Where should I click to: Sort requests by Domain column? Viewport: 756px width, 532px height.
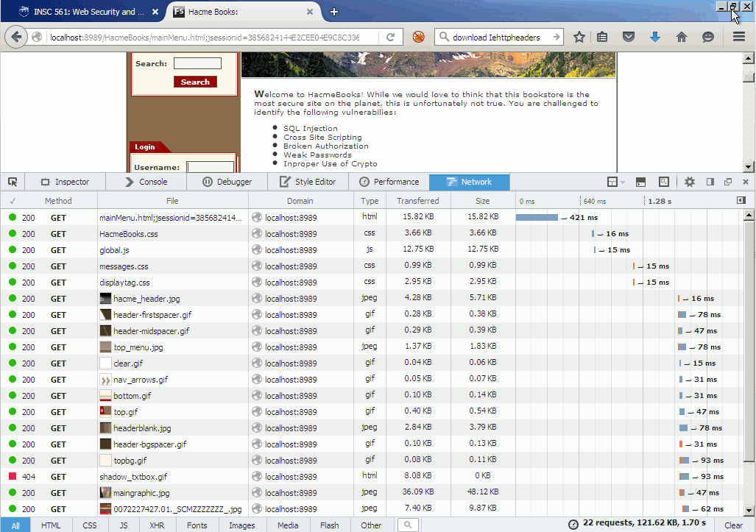point(300,201)
